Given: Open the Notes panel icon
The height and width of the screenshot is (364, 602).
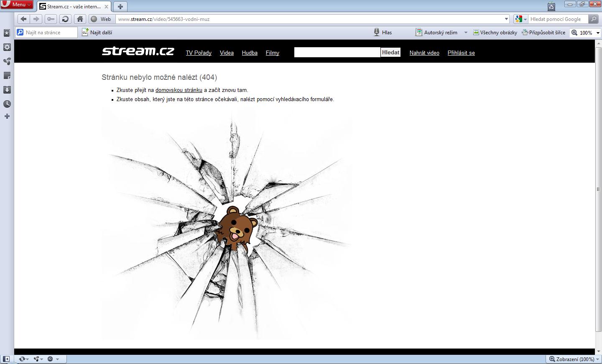Looking at the screenshot, I should click(7, 76).
